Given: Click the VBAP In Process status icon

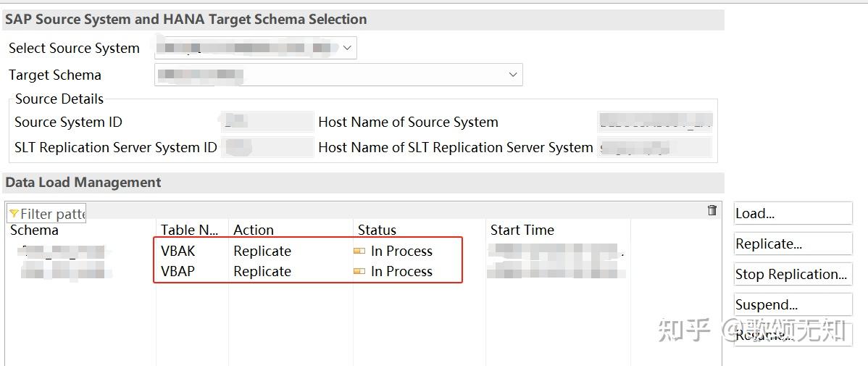Looking at the screenshot, I should pos(359,272).
